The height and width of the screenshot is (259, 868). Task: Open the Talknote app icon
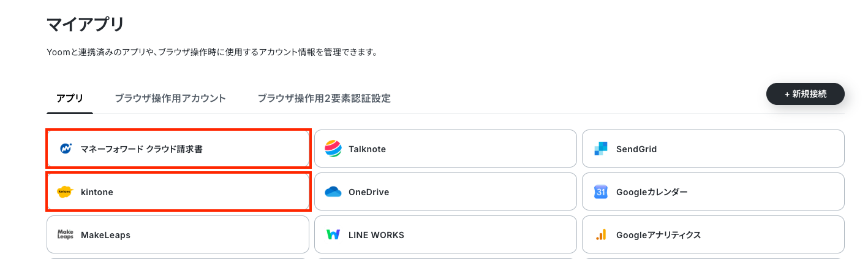tap(333, 149)
